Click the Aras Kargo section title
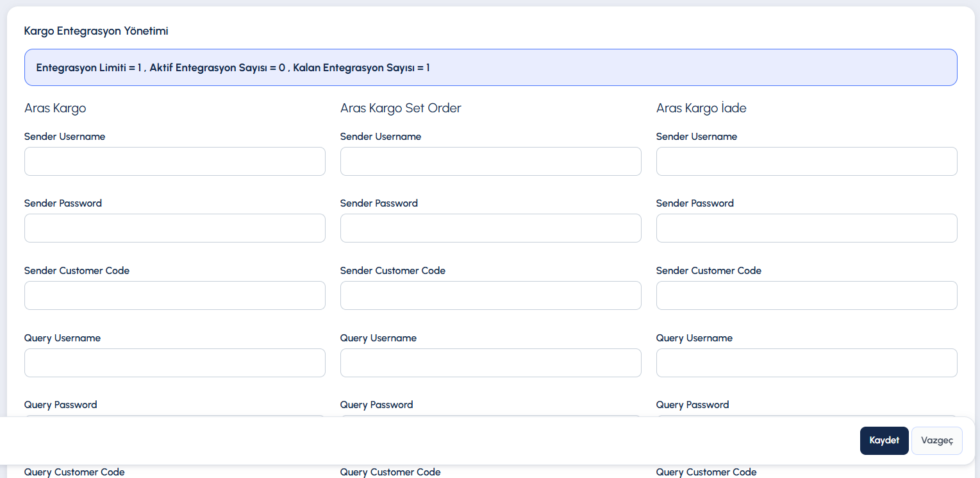The height and width of the screenshot is (478, 980). click(55, 108)
